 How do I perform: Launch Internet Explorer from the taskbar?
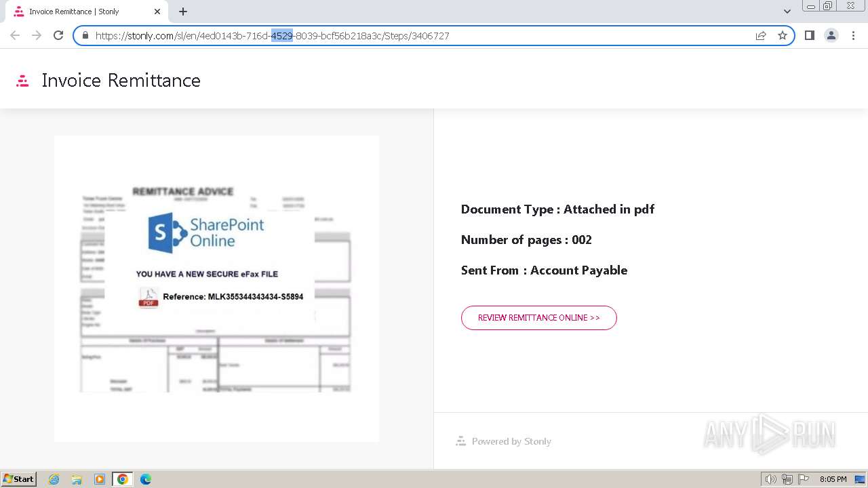click(x=54, y=479)
